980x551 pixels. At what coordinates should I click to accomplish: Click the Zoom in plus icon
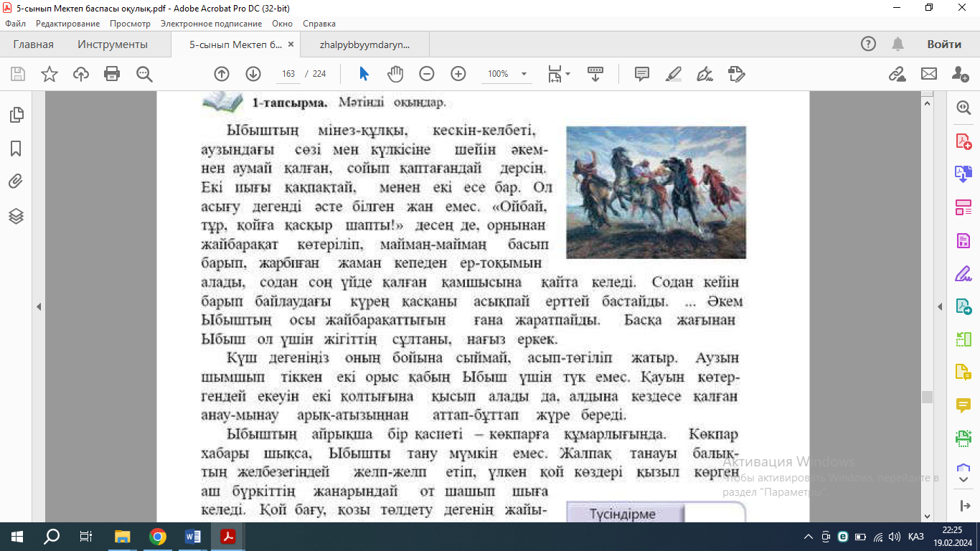point(458,74)
